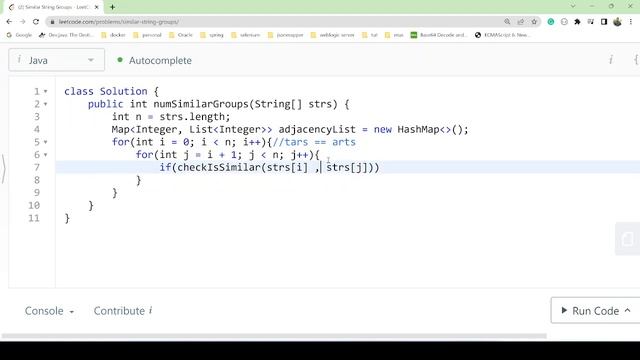
Task: Click the Run Code button
Action: point(595,311)
